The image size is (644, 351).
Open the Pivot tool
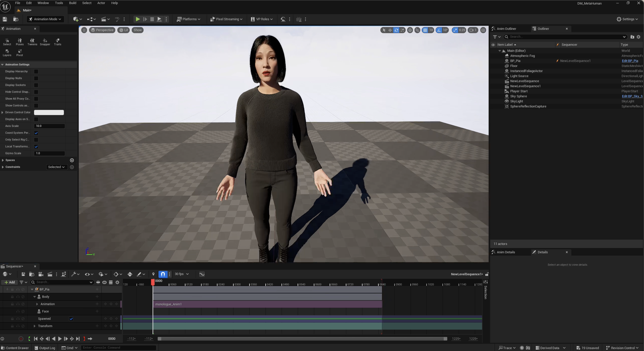click(20, 53)
